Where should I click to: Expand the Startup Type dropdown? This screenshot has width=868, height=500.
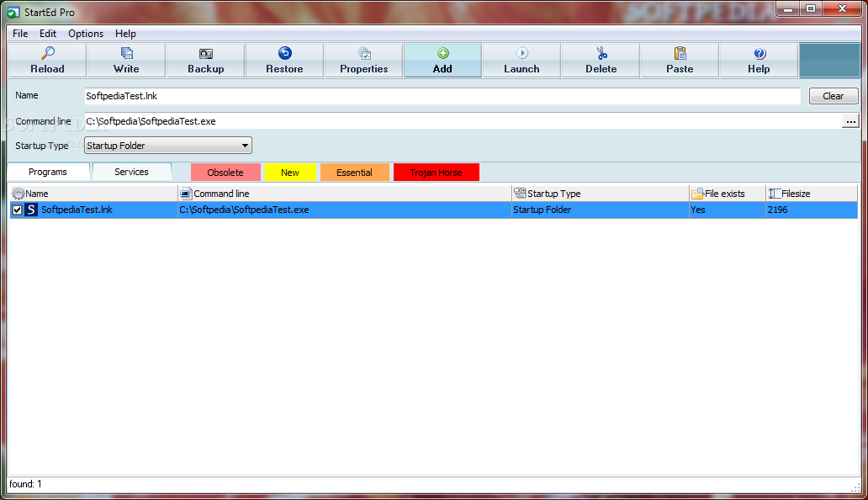(x=244, y=146)
